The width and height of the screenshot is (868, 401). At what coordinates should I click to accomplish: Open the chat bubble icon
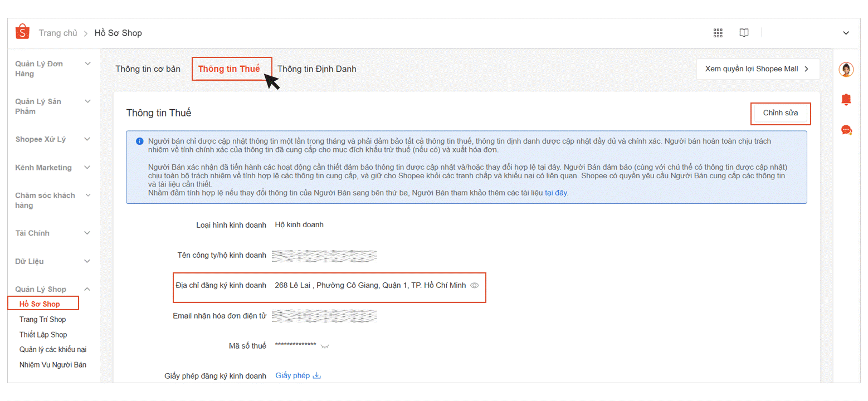846,130
